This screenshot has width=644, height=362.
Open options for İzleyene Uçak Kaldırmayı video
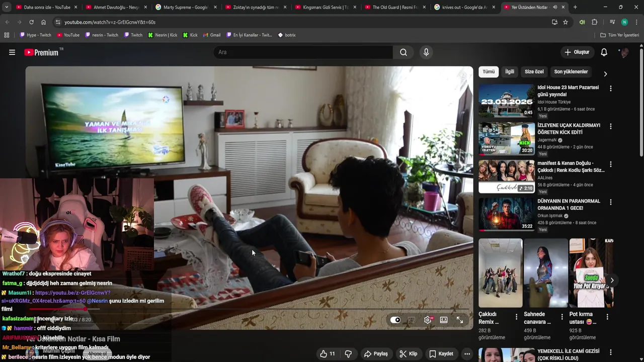coord(611,126)
